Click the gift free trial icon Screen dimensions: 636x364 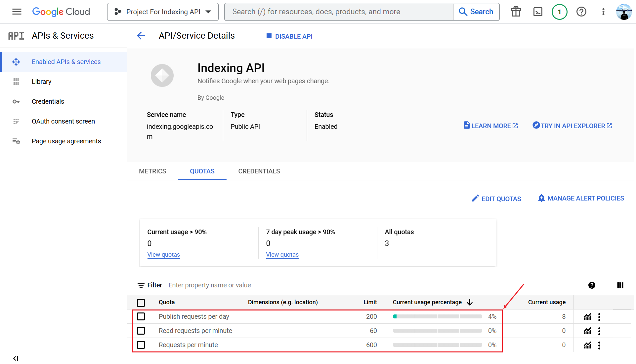(516, 12)
